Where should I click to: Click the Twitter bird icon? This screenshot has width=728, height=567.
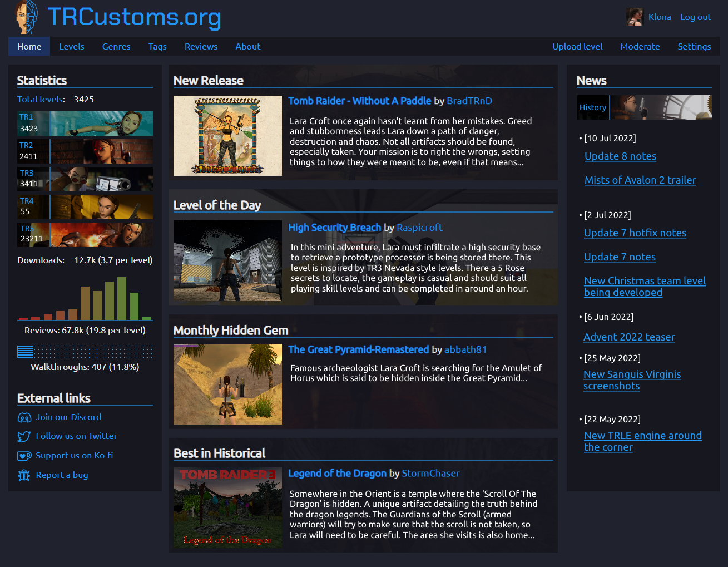tap(24, 436)
